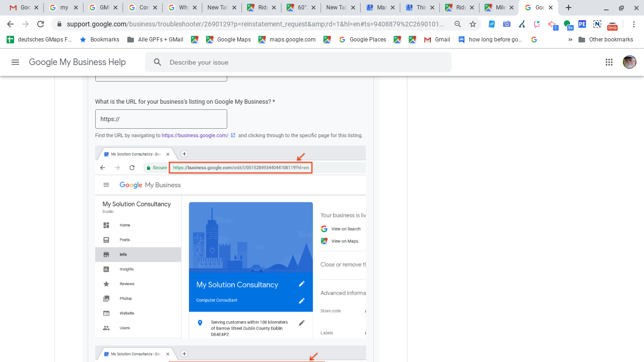
Task: Open the Google My Business Help main menu
Action: click(15, 62)
